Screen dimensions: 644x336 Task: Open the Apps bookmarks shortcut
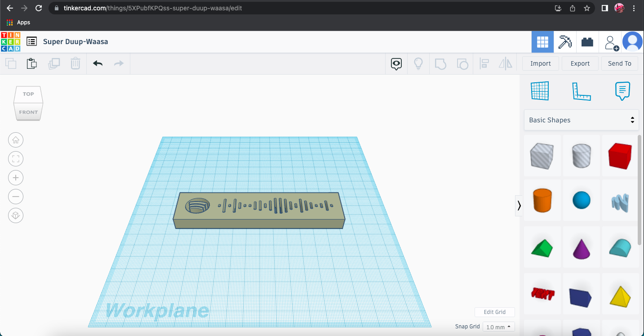(18, 22)
